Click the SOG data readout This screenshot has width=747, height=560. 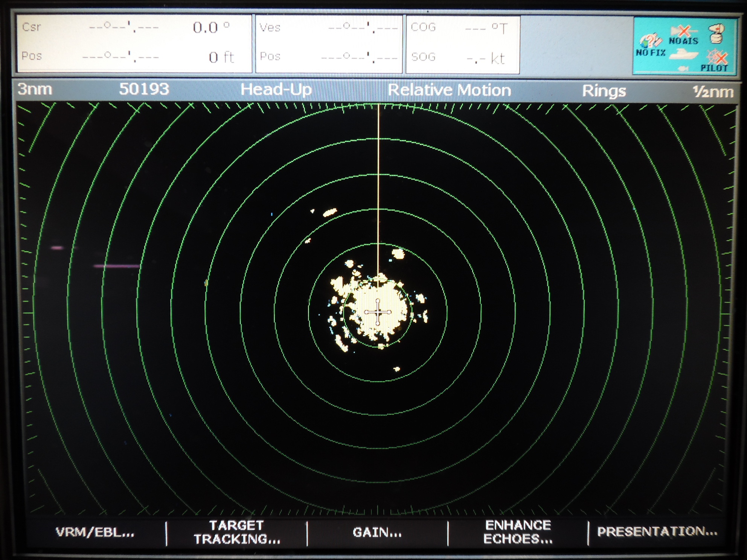tap(460, 57)
